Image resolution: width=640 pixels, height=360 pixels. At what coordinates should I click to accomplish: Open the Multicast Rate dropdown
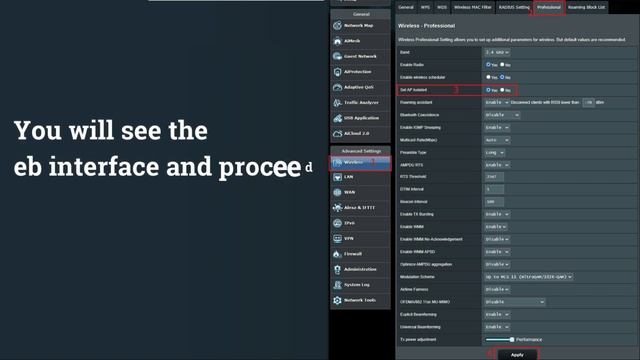click(497, 140)
